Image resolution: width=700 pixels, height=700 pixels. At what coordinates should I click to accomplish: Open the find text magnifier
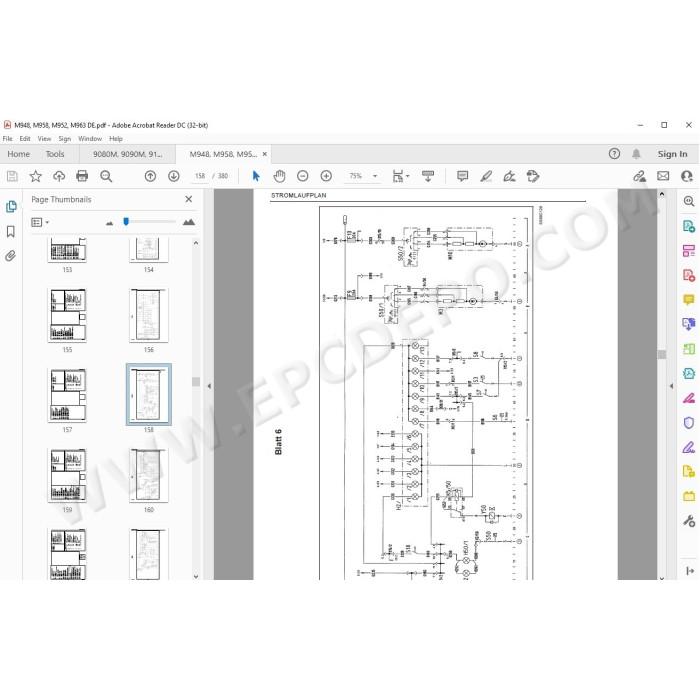106,176
